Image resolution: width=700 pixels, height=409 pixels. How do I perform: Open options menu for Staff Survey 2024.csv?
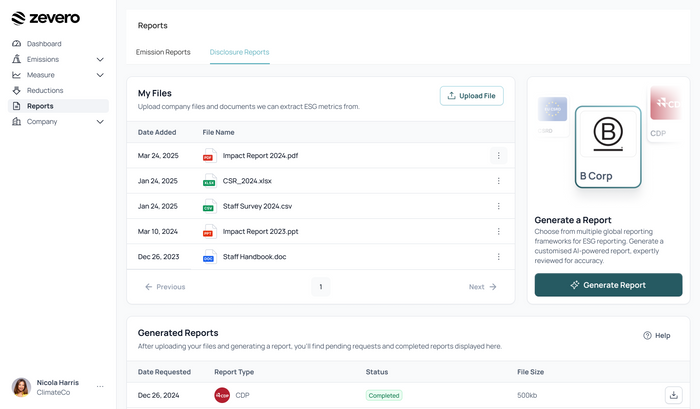[499, 206]
